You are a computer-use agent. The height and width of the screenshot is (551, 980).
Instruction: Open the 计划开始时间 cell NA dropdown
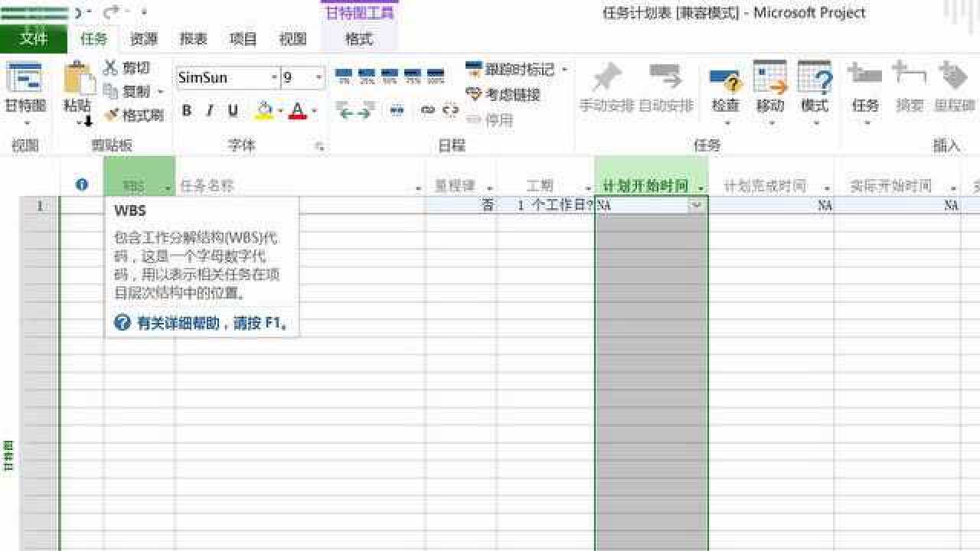click(697, 205)
